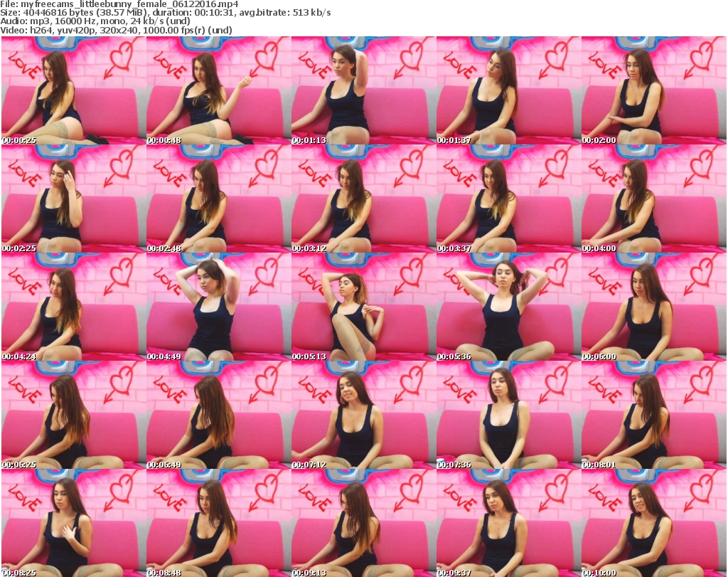Open the frame marked 00:08:01
The image size is (728, 577).
654,415
